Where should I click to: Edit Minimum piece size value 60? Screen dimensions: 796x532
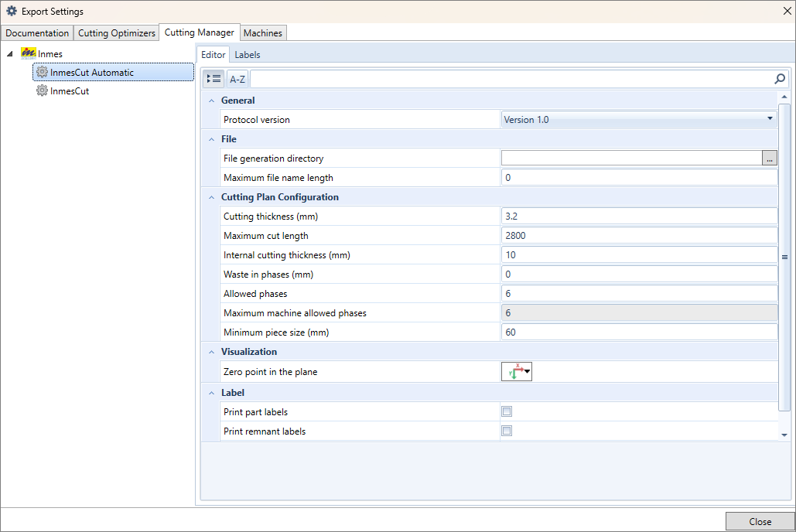coord(639,332)
